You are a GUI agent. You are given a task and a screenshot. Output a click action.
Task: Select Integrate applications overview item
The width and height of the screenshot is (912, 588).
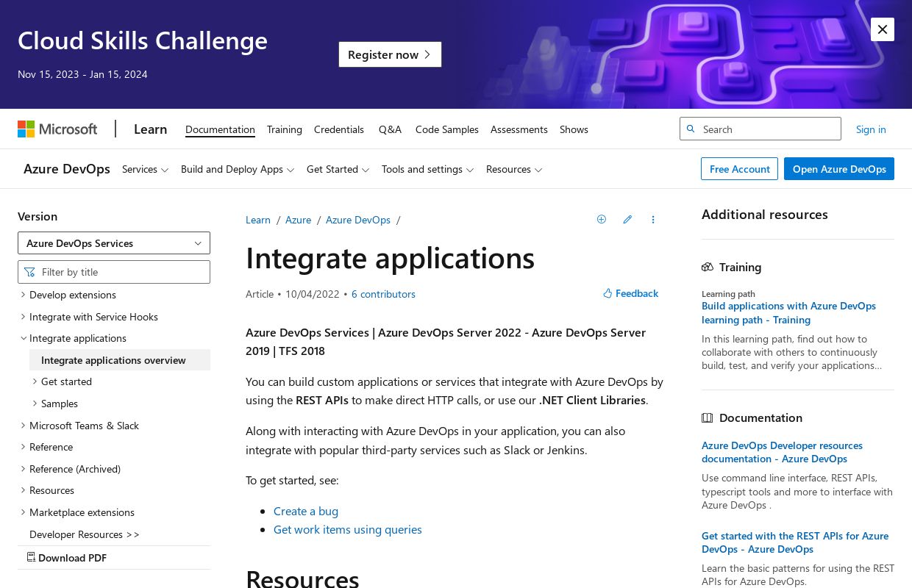(120, 360)
